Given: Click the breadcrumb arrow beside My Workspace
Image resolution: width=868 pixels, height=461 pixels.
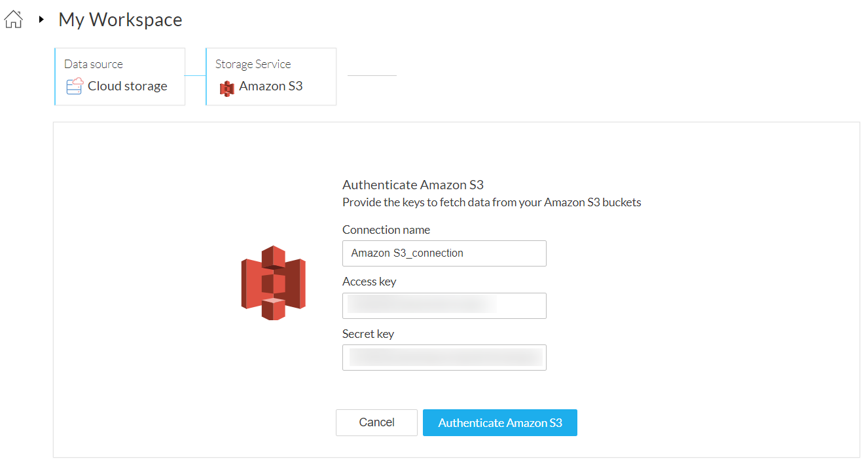Looking at the screenshot, I should tap(41, 20).
